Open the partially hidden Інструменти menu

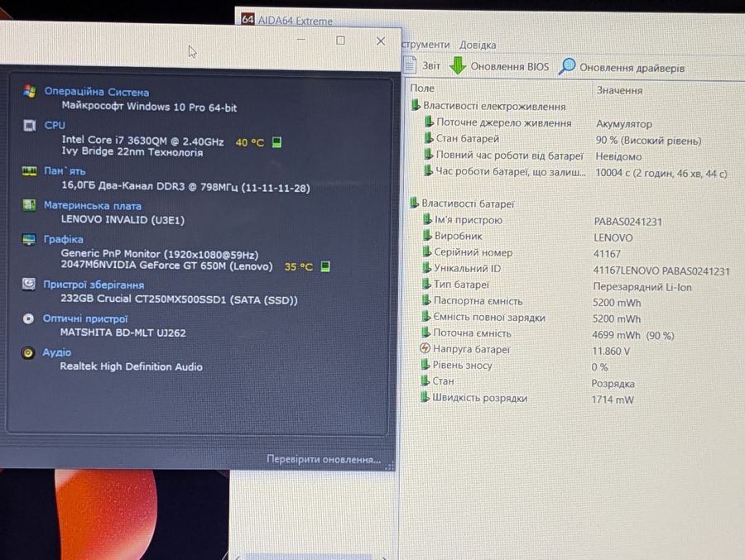pos(425,44)
